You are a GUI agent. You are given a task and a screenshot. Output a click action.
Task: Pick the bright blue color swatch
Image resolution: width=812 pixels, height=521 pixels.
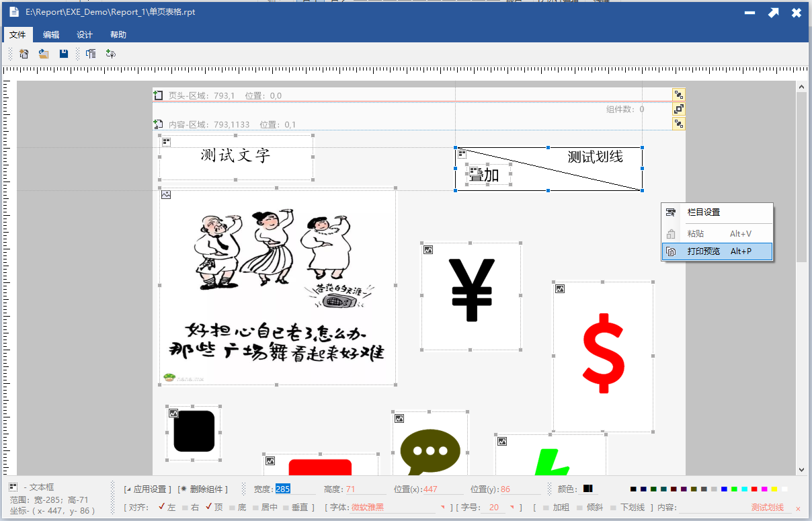(724, 489)
